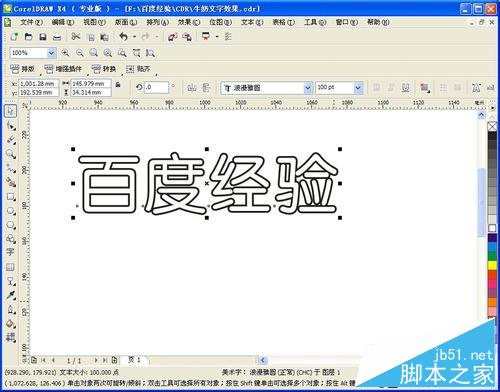This screenshot has height=392, width=500.
Task: Click the 排版 plugin button
Action: pos(23,69)
